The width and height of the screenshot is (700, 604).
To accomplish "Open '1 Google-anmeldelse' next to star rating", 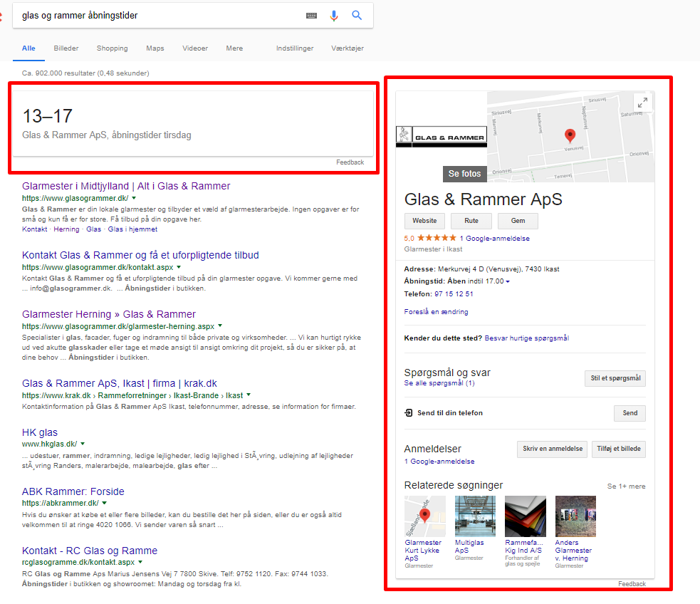I will (495, 239).
